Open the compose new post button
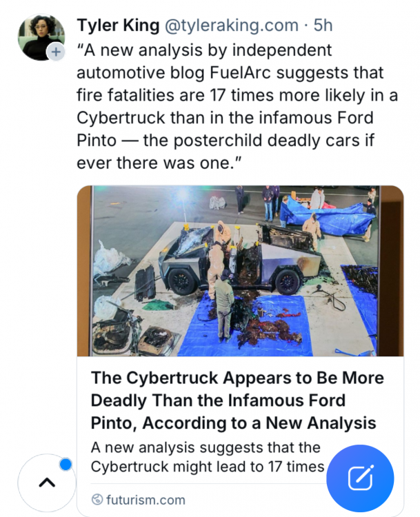 tap(360, 478)
